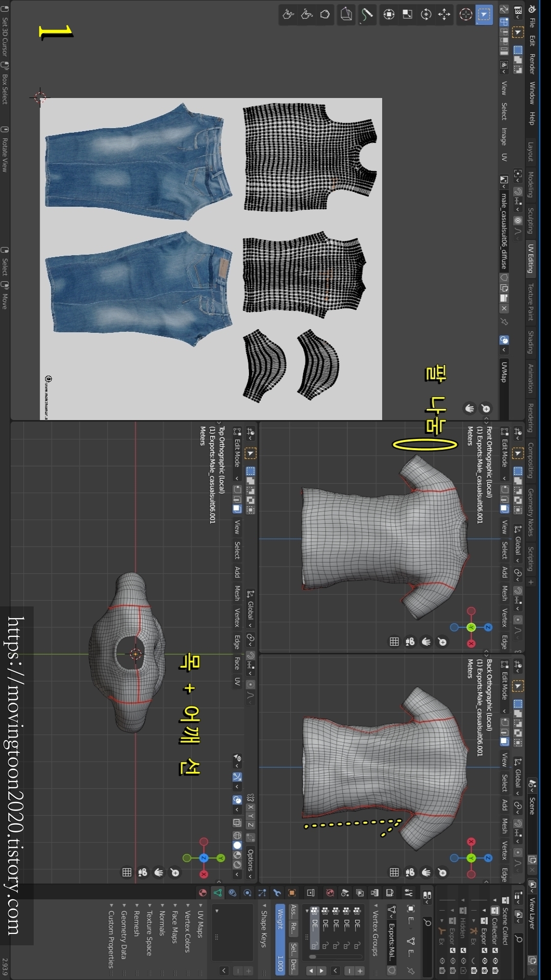Screen dimensions: 551x980
Task: Select the Pinch sculpt tool in UV editor
Action: click(x=288, y=14)
